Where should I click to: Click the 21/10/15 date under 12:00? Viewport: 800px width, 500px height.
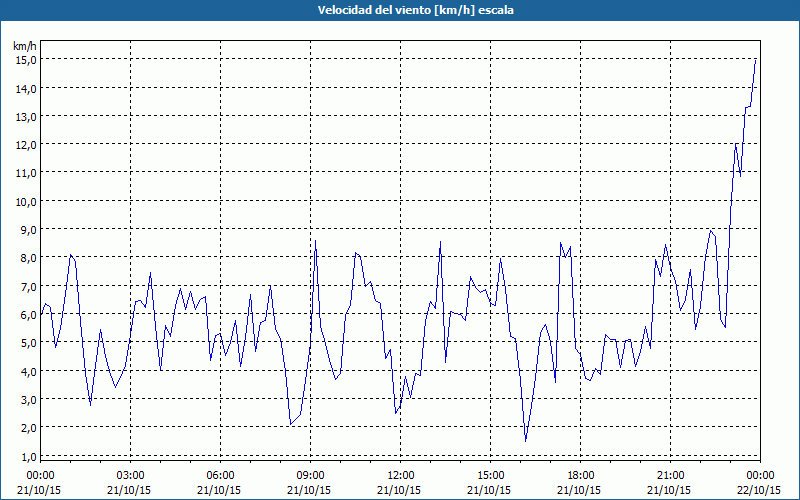tap(399, 490)
